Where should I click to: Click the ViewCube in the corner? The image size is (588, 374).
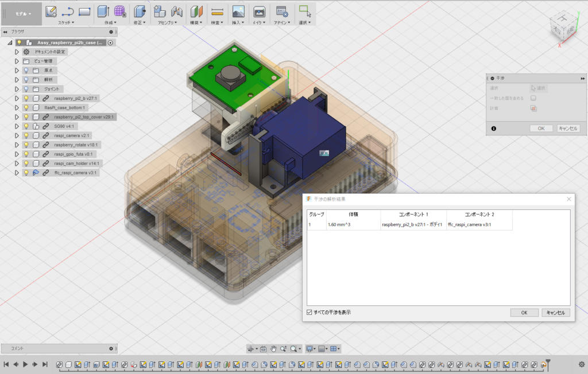point(563,26)
